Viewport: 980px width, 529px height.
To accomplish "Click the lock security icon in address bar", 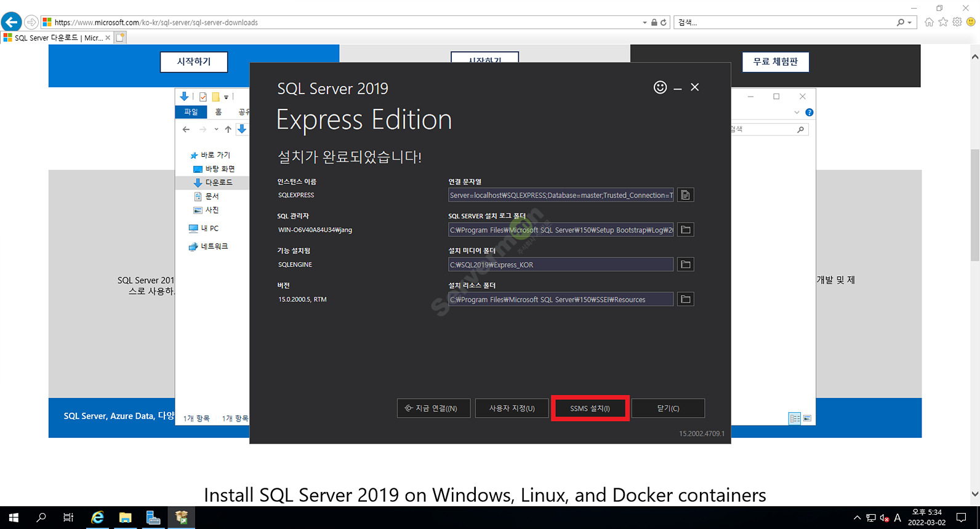I will [654, 22].
